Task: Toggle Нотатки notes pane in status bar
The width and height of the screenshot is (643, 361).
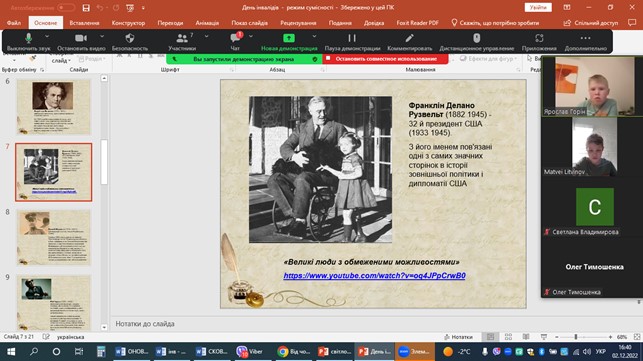Action: pyautogui.click(x=458, y=337)
